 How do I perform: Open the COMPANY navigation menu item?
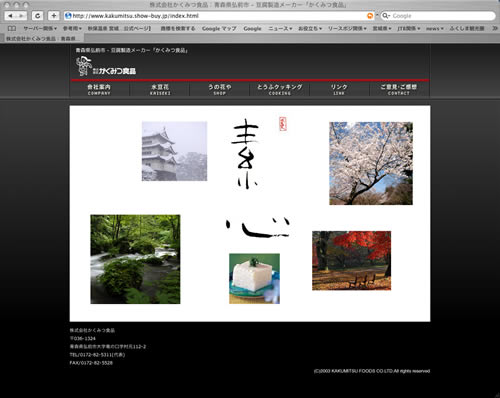(x=99, y=89)
